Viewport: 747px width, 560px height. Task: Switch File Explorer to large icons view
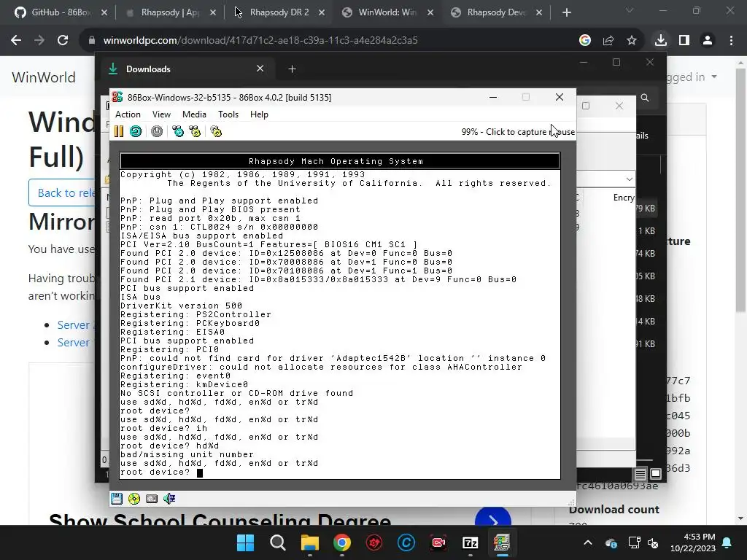pyautogui.click(x=656, y=474)
